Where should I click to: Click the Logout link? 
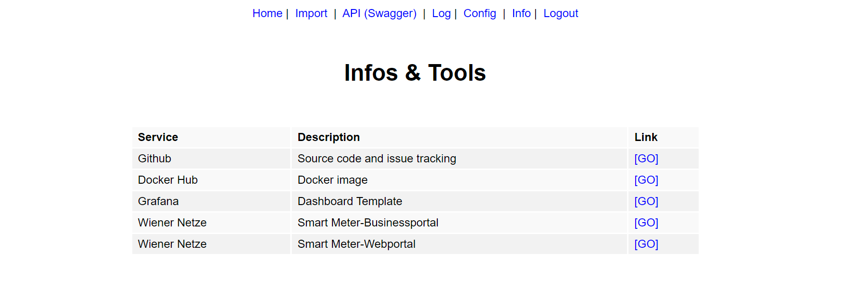[561, 13]
